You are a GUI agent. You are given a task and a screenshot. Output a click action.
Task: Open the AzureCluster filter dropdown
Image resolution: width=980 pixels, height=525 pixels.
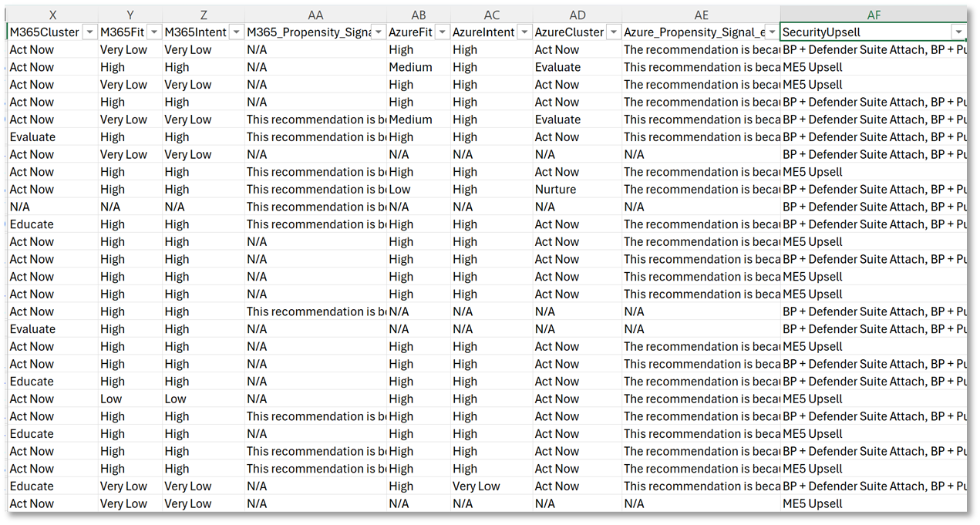[613, 32]
